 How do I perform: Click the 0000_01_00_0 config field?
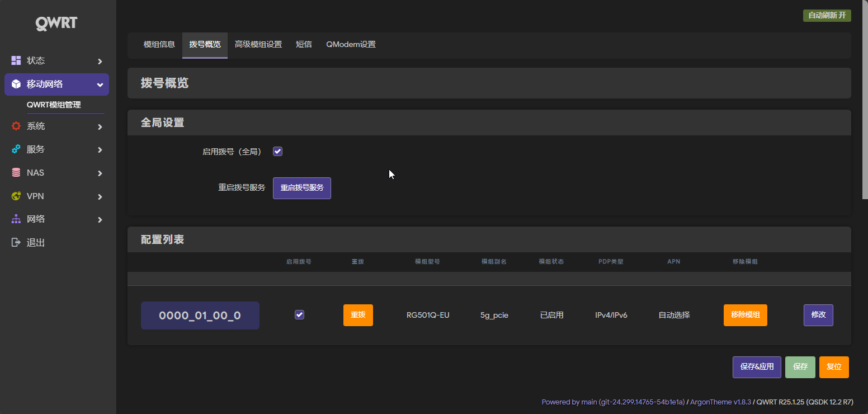point(200,315)
